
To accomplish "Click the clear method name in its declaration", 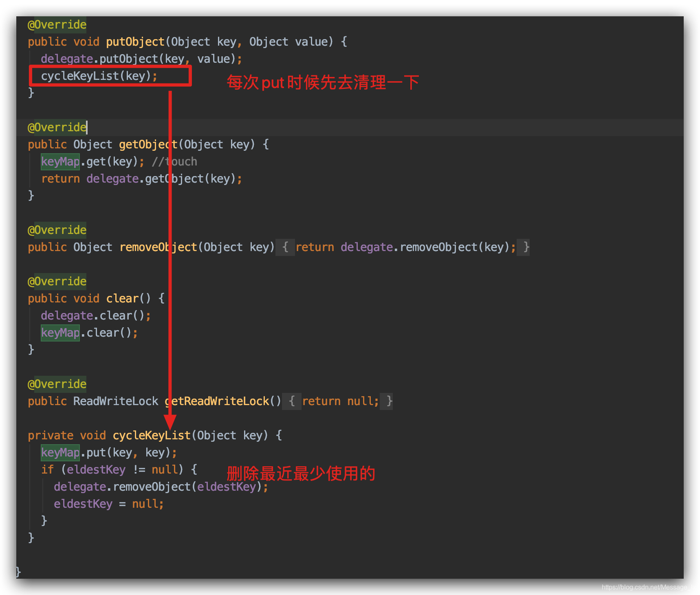I will click(122, 299).
